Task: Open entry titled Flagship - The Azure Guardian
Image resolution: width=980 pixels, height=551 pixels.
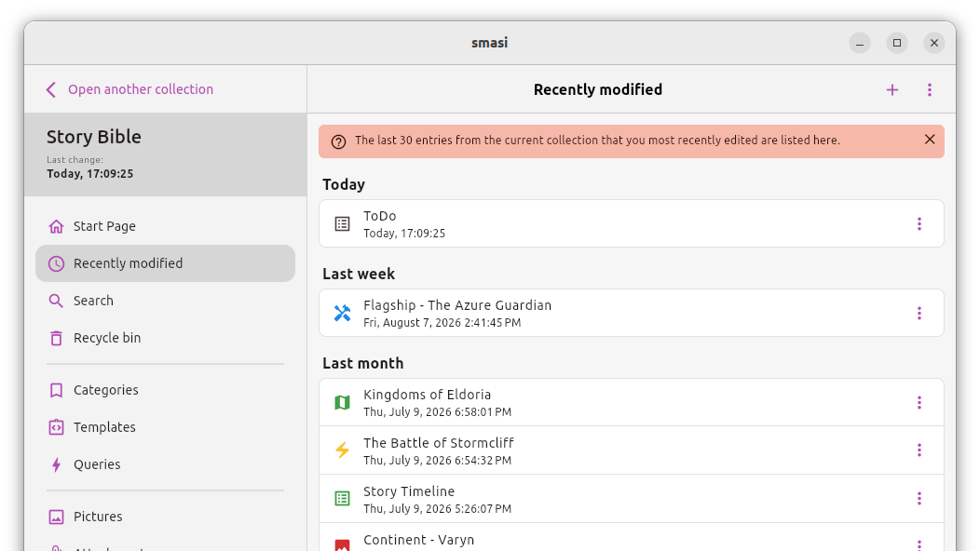Action: click(x=457, y=305)
